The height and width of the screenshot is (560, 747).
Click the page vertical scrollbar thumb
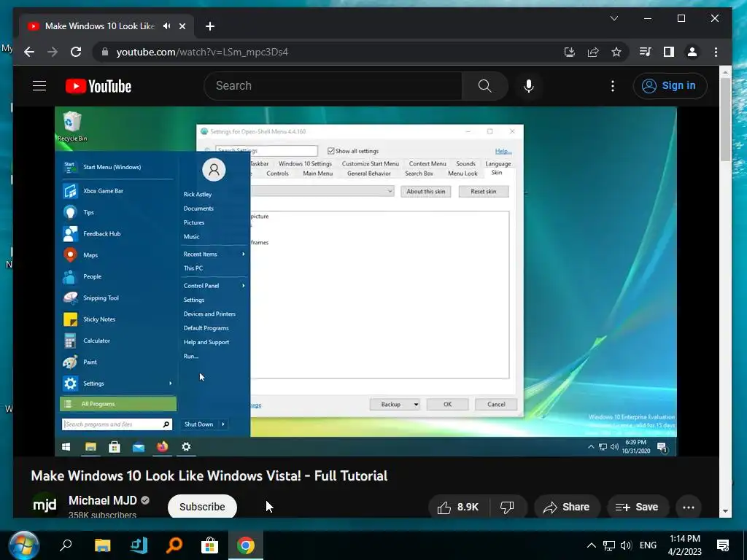point(724,119)
